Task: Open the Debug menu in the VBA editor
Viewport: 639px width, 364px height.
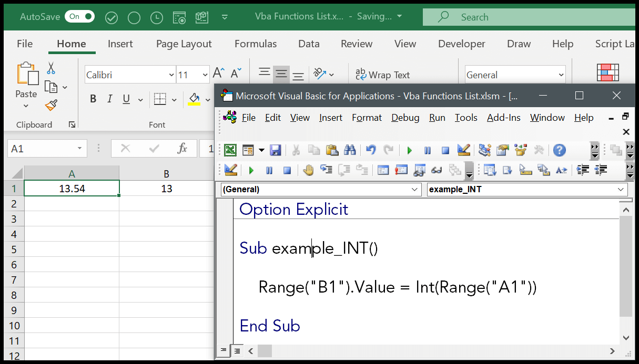Action: coord(405,118)
